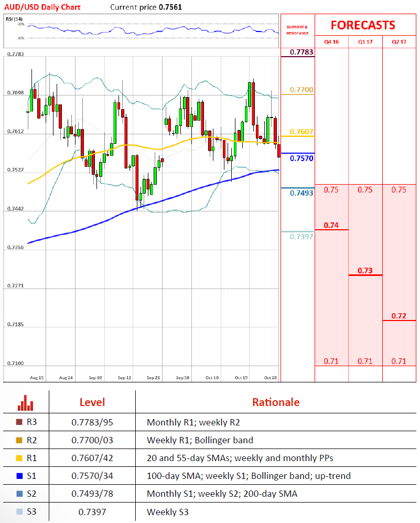Viewport: 420px width, 523px height.
Task: Click the red bar chart icon in table header
Action: pos(26,403)
